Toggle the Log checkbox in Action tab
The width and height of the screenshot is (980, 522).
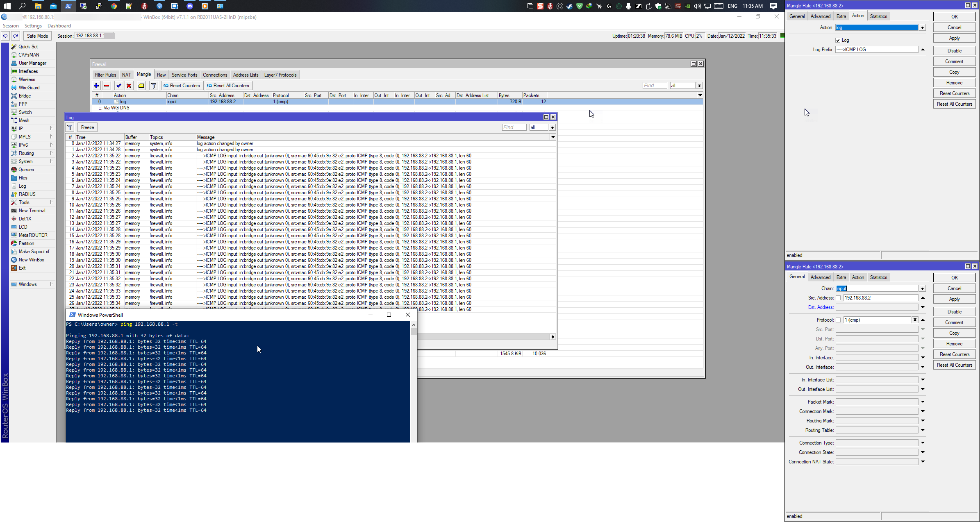point(838,40)
